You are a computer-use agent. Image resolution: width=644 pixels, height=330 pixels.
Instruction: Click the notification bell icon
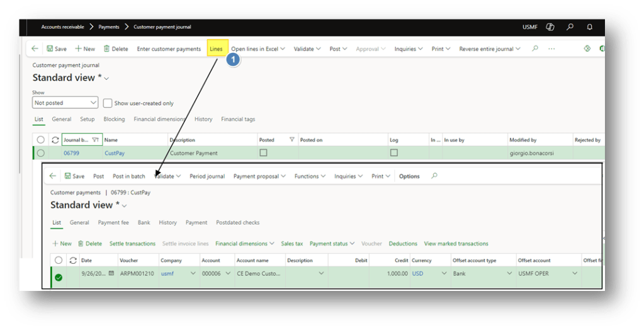click(589, 27)
